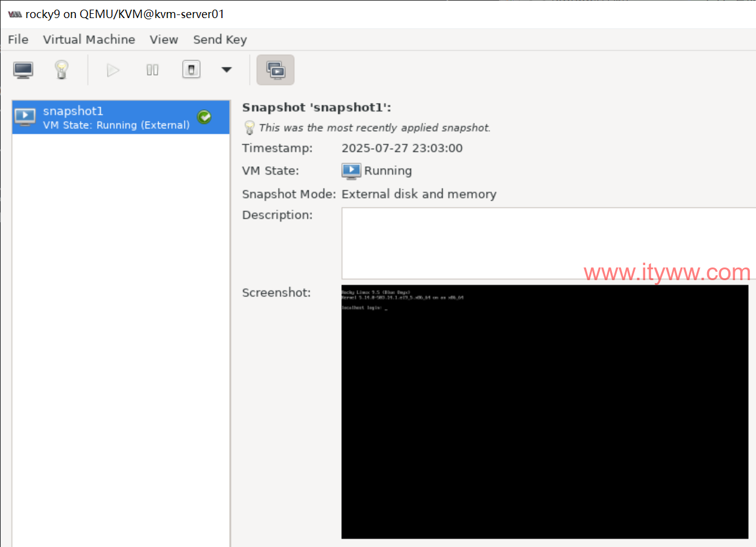Open the Virtual Machine menu

[x=89, y=40]
